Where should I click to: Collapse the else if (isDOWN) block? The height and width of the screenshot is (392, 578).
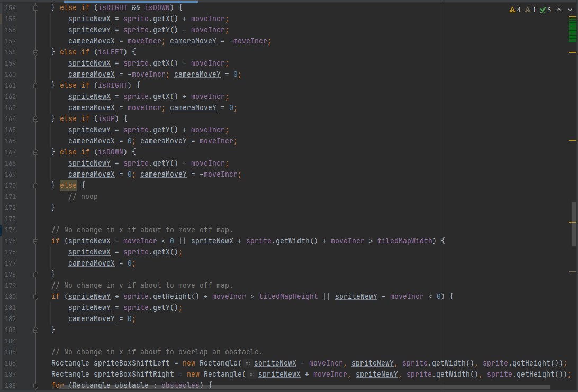click(35, 152)
